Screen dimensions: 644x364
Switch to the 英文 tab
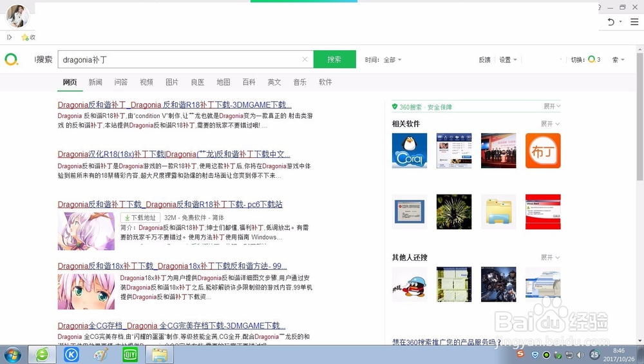pos(274,82)
